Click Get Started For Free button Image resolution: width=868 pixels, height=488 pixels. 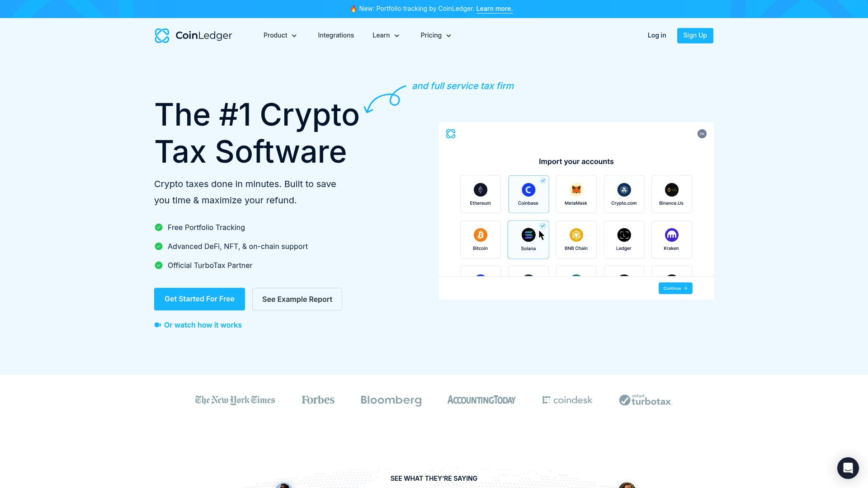(x=199, y=299)
